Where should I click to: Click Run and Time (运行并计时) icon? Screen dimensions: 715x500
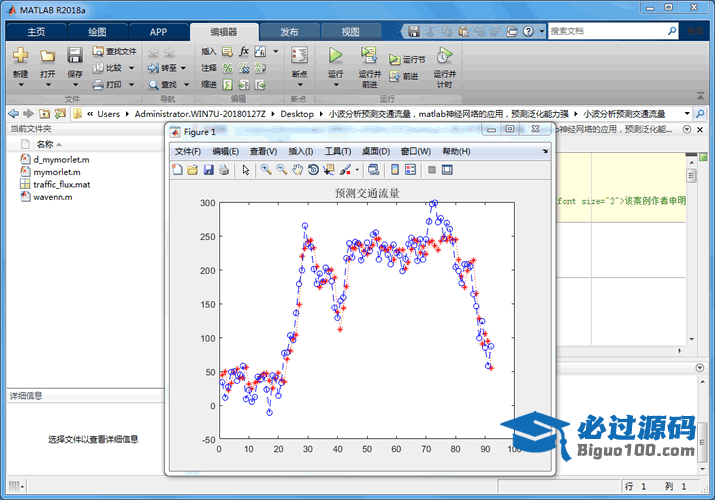444,55
